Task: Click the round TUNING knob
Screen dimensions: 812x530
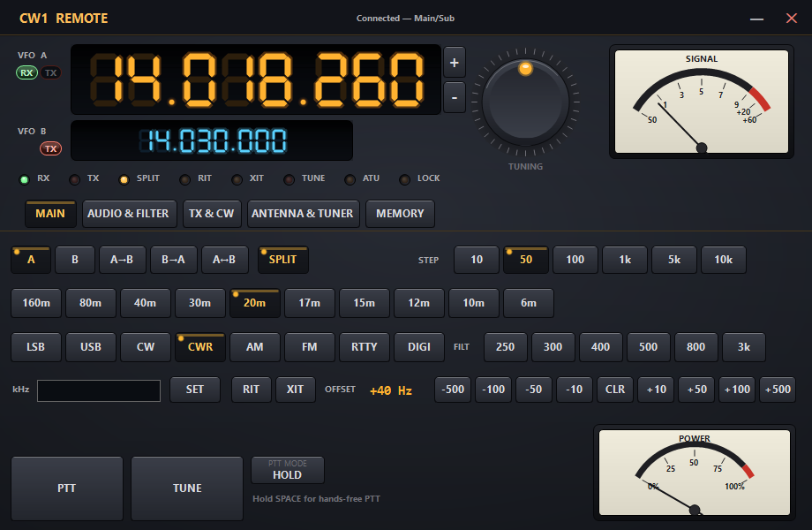Action: point(525,102)
